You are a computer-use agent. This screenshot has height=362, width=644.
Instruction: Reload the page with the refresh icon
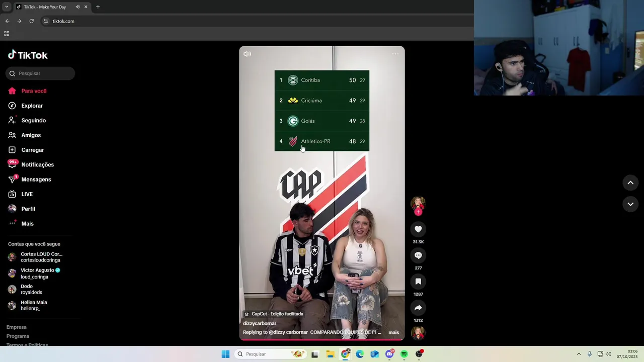tap(31, 21)
